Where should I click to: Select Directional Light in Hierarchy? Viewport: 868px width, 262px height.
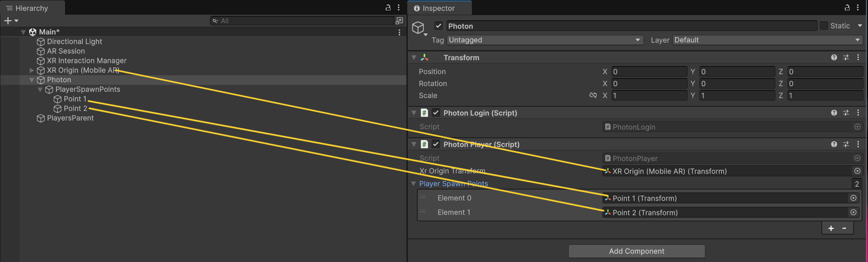click(x=74, y=41)
